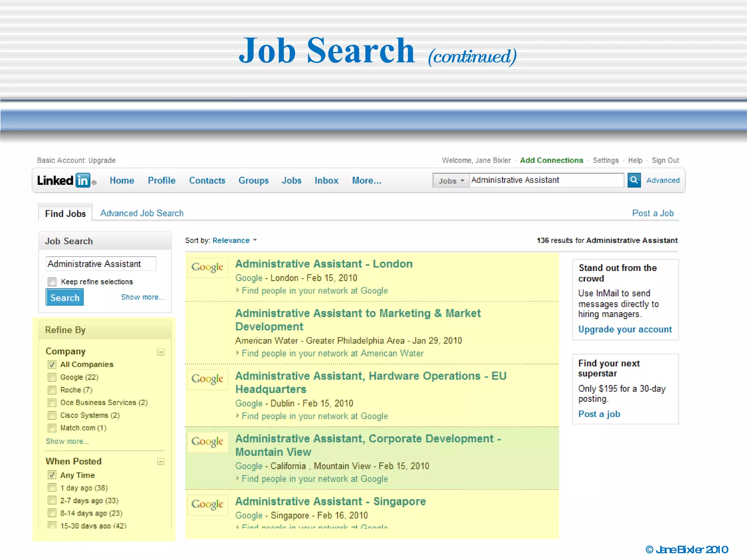The image size is (747, 560).
Task: Collapse the Company refine section
Action: [160, 352]
